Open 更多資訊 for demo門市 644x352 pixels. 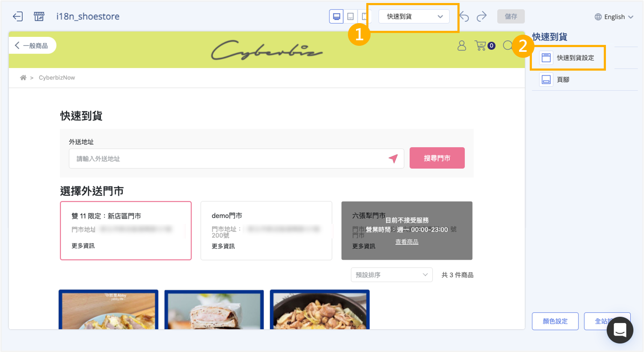click(x=223, y=246)
